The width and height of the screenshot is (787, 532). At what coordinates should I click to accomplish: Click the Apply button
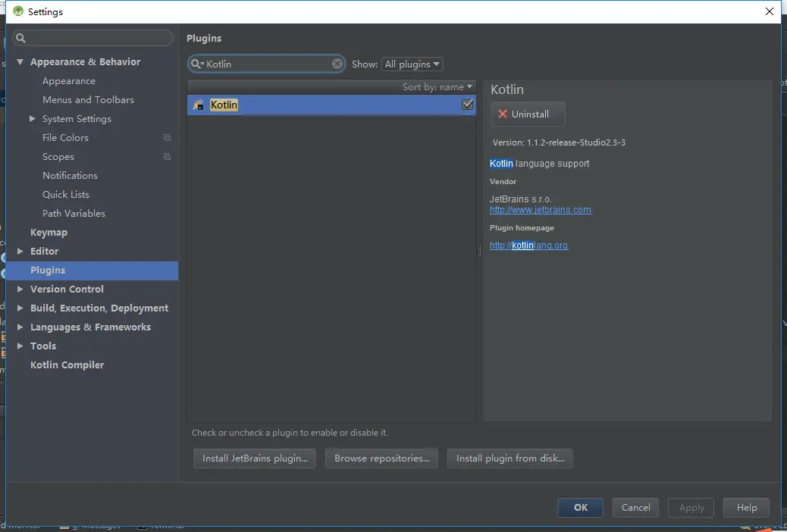point(691,508)
